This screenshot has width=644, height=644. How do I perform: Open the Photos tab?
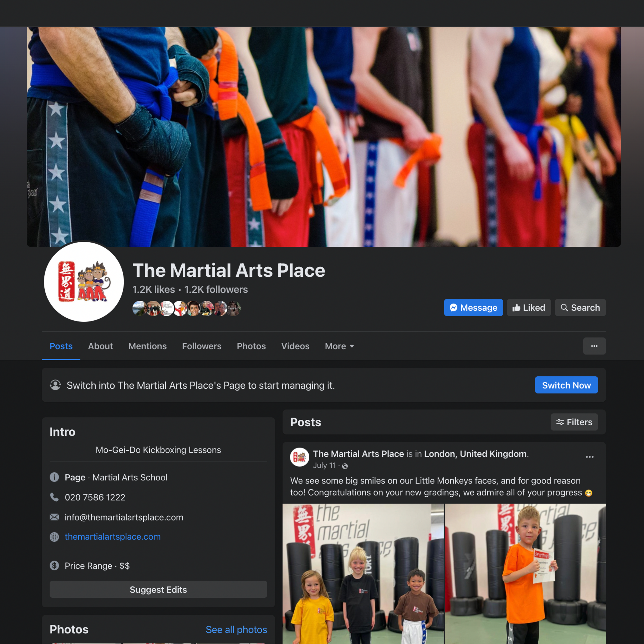251,346
